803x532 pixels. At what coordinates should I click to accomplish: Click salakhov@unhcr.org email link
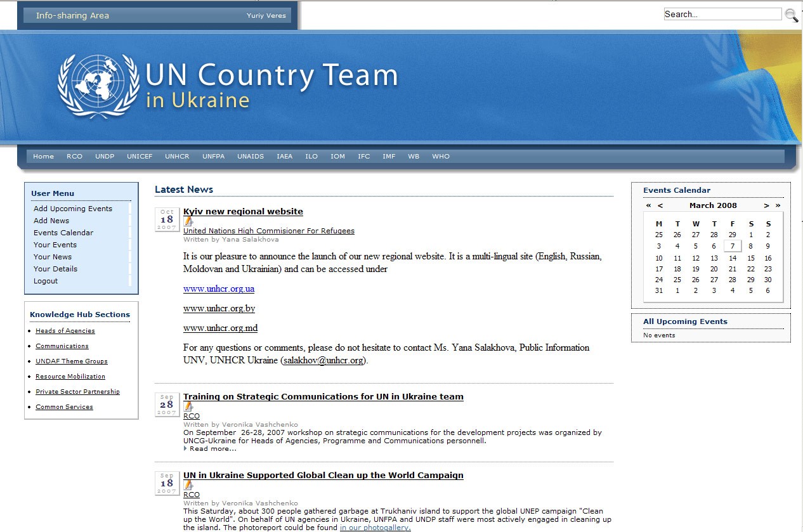(323, 360)
